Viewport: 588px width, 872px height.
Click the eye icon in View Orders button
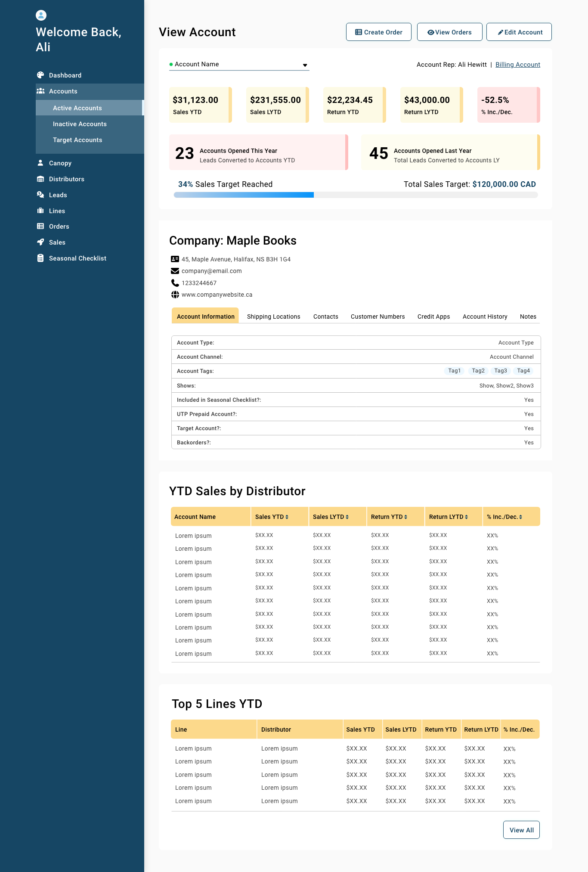(x=430, y=32)
